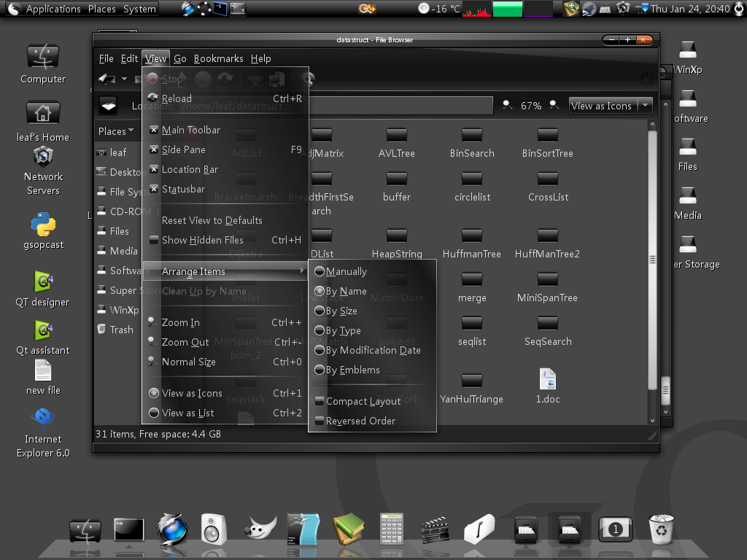Open back history dropdown arrow
Viewport: 747px width, 560px height.
[x=124, y=79]
